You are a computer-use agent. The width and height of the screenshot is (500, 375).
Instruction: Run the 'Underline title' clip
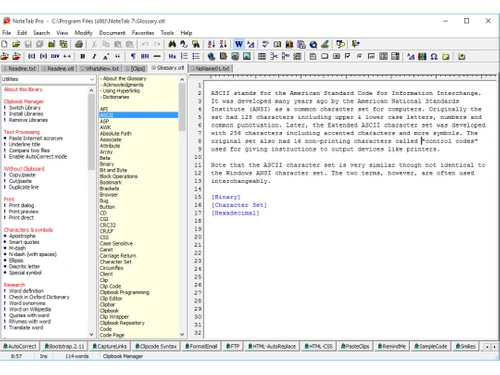(x=24, y=144)
